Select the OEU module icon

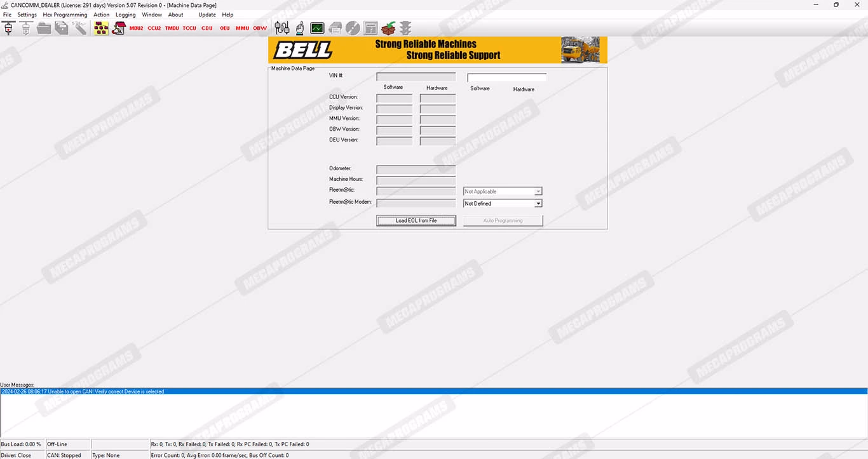[x=225, y=29]
